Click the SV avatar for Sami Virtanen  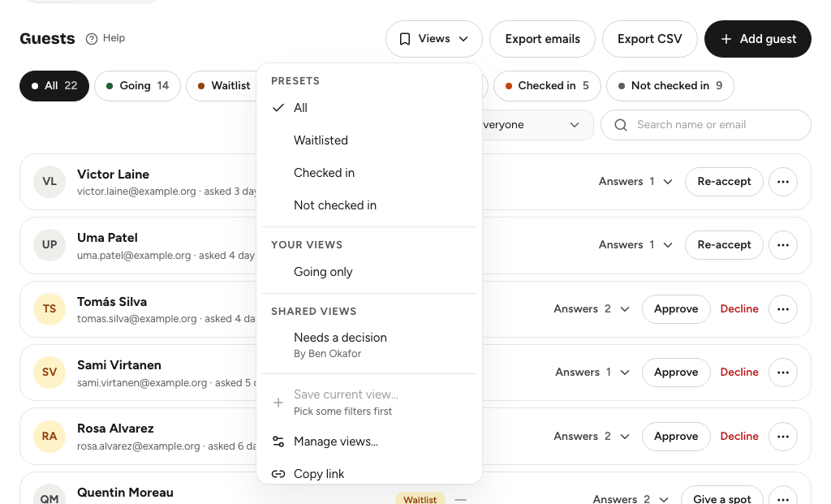(x=50, y=373)
